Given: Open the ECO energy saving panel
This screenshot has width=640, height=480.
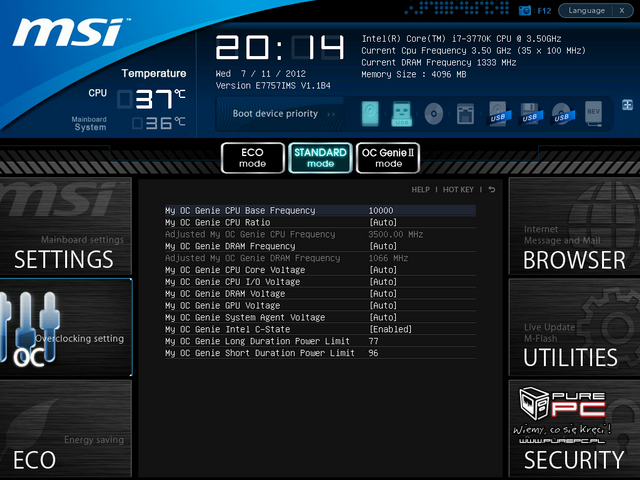Looking at the screenshot, I should [66, 429].
